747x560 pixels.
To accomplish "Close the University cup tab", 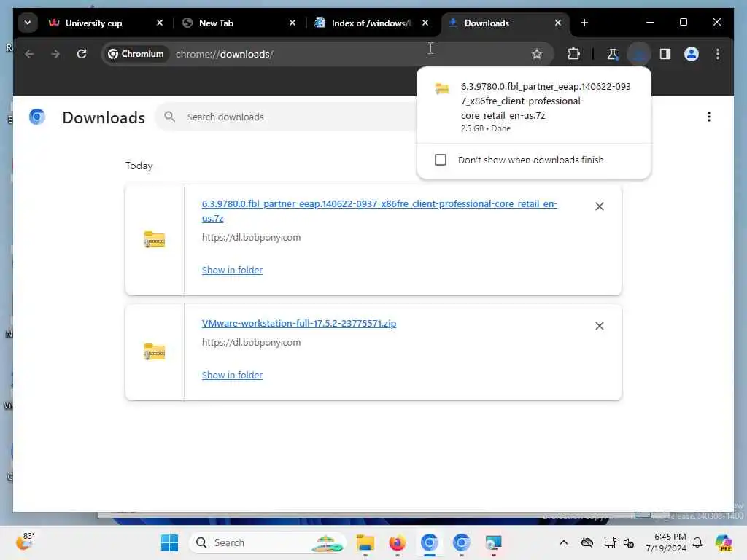I will [x=160, y=23].
